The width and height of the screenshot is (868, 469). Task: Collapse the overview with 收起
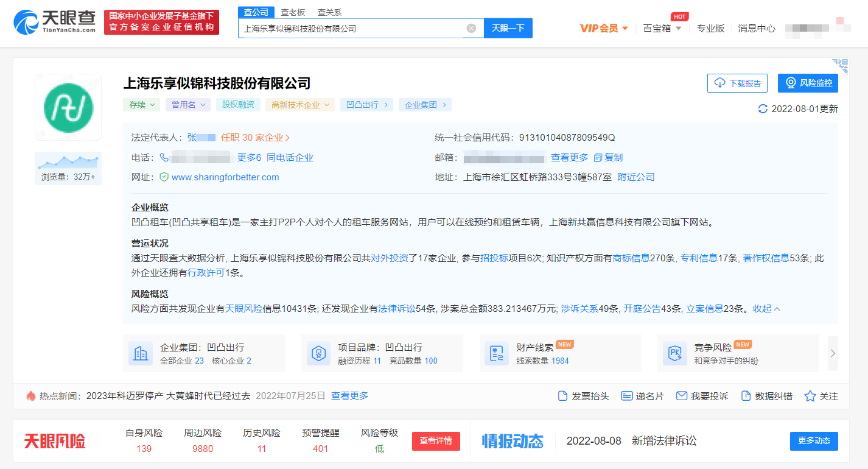(767, 309)
